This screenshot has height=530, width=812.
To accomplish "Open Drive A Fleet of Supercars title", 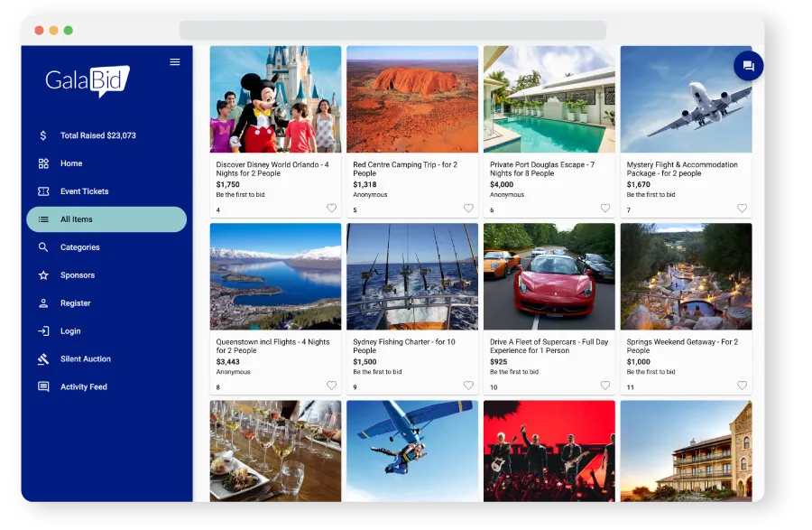I will [549, 346].
